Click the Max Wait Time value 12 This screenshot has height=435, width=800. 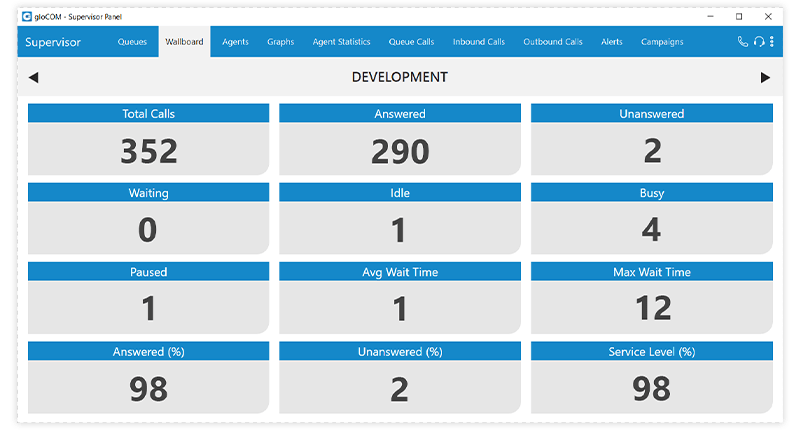coord(653,309)
